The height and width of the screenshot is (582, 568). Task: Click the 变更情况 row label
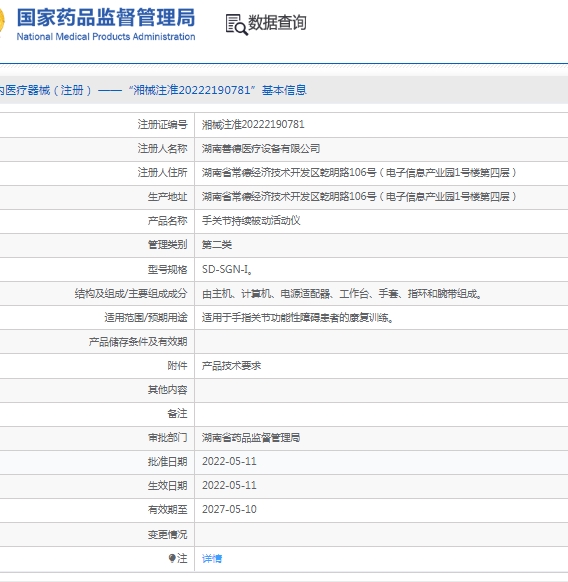(x=167, y=534)
